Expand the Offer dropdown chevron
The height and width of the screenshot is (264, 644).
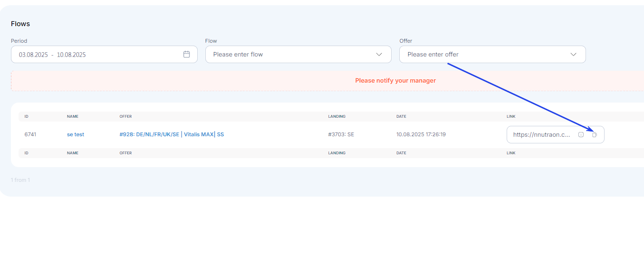(573, 54)
